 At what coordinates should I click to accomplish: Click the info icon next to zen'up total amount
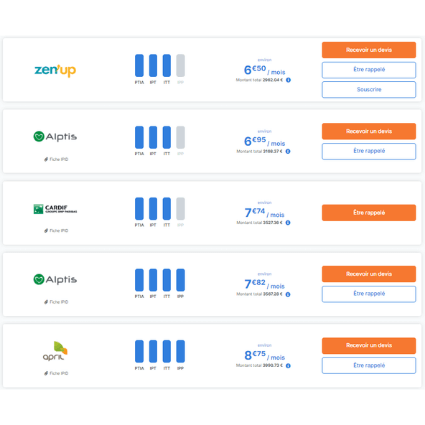click(288, 80)
